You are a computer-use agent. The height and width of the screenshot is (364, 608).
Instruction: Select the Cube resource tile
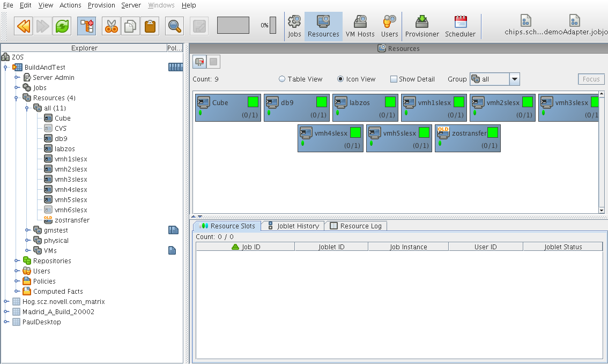tap(228, 107)
